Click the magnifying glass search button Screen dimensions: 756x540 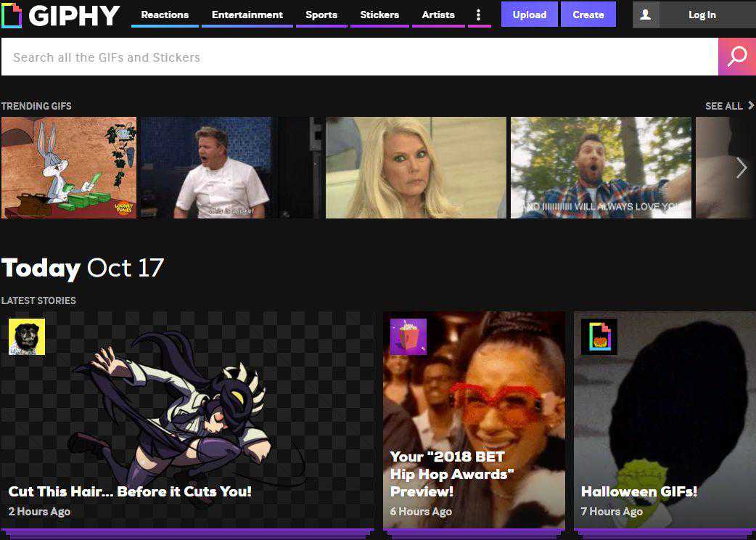pyautogui.click(x=736, y=57)
